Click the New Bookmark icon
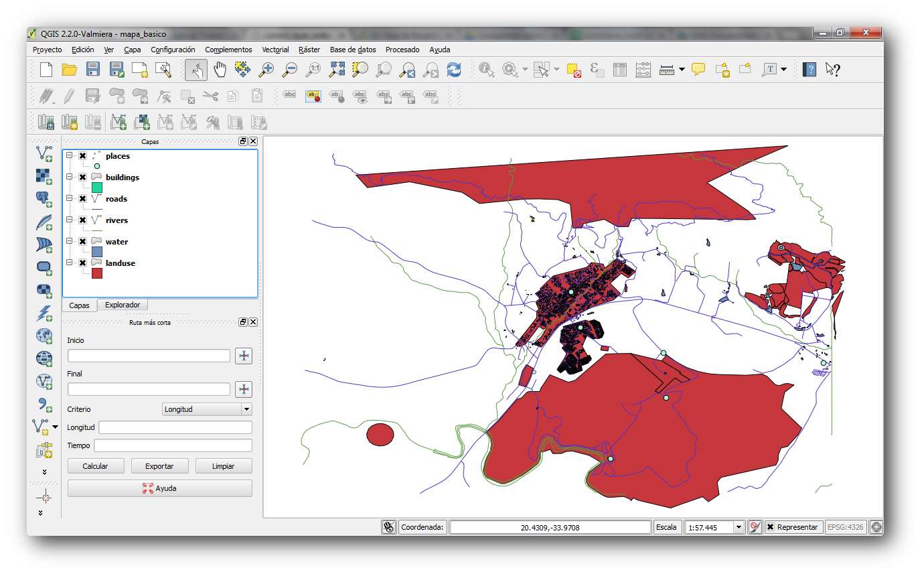This screenshot has width=924, height=576. 722,69
